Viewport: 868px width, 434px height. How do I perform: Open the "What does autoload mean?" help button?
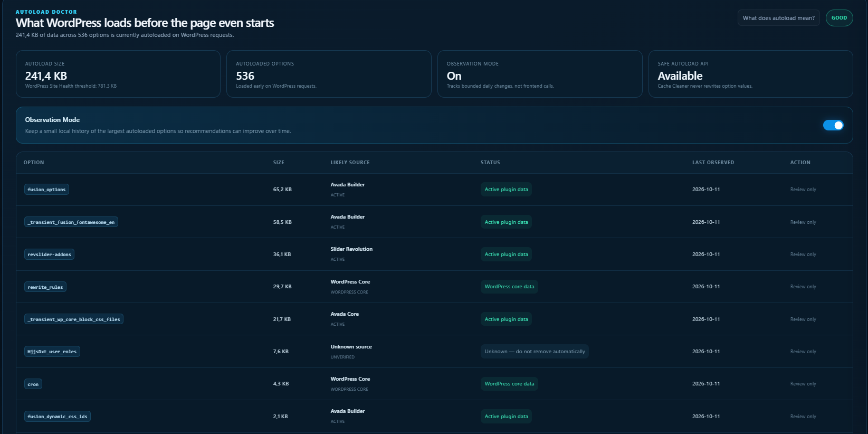click(x=778, y=18)
